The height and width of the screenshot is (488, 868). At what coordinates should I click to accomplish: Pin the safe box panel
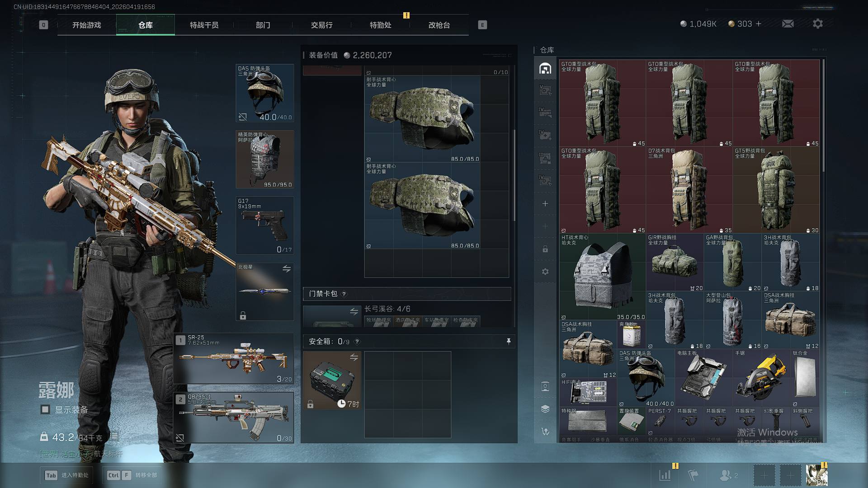(x=509, y=341)
